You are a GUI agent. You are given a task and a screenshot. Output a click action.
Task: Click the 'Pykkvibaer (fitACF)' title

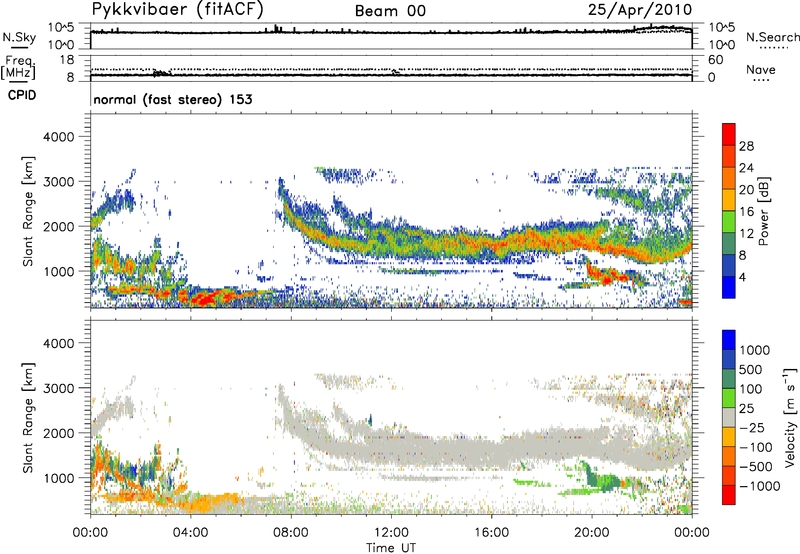click(x=178, y=9)
